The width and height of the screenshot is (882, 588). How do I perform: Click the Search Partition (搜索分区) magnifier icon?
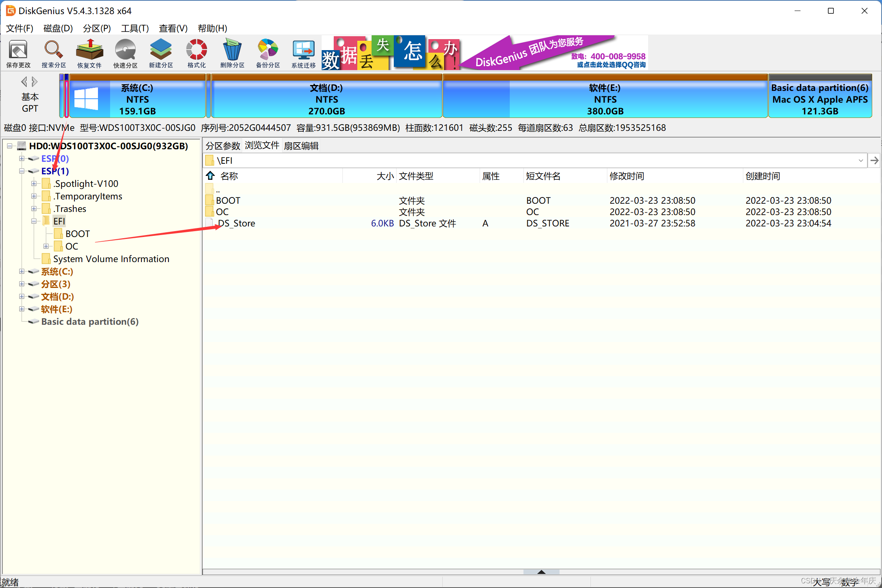[x=53, y=54]
